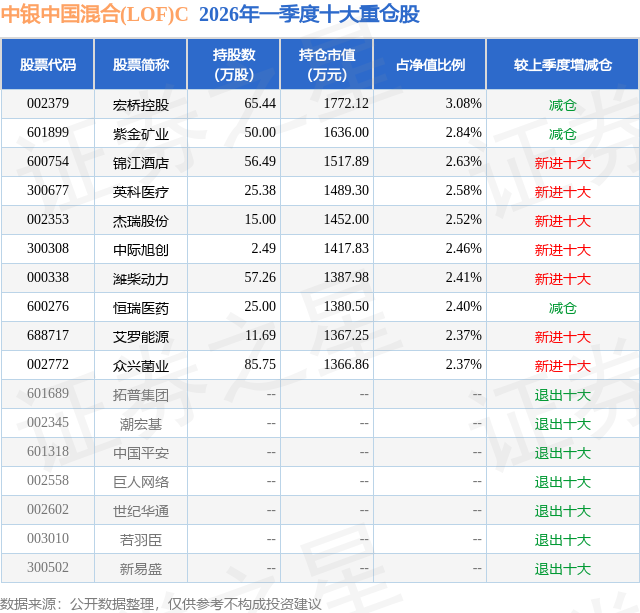Select stock name 紫金矿业
Viewport: 640px width, 613px height.
point(141,134)
